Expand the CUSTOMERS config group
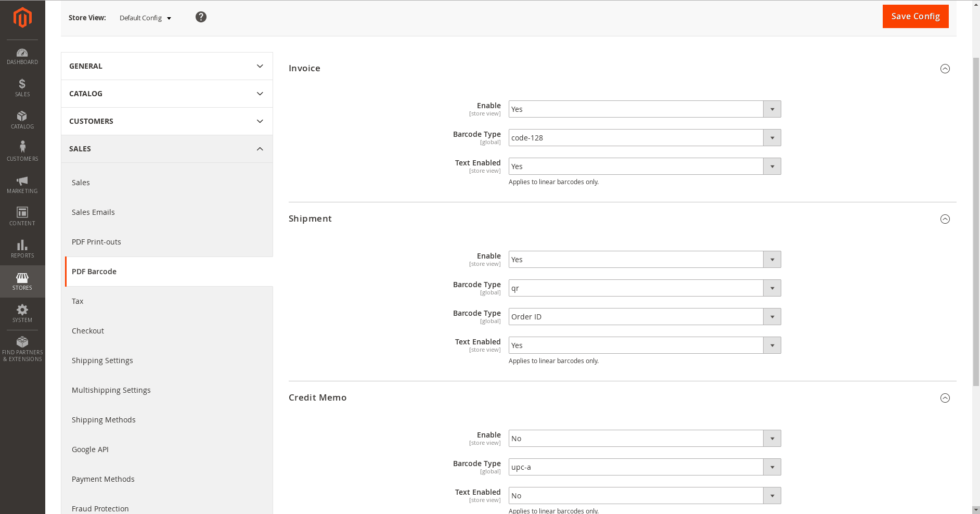 pos(167,121)
